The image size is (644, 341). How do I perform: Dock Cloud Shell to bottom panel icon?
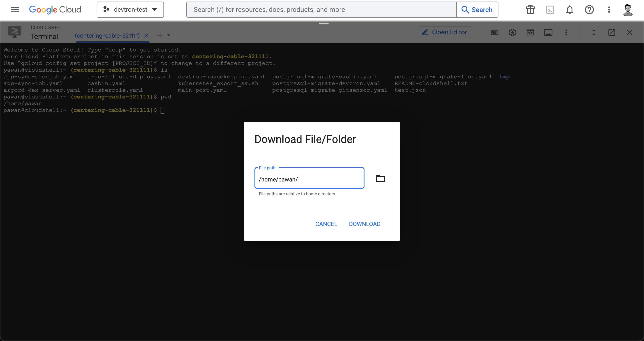pyautogui.click(x=548, y=32)
